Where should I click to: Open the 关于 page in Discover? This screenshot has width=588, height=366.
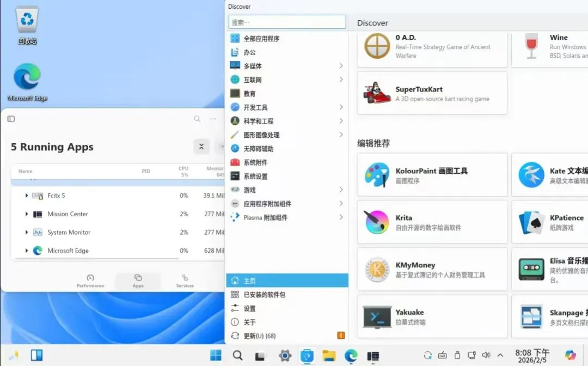coord(287,322)
